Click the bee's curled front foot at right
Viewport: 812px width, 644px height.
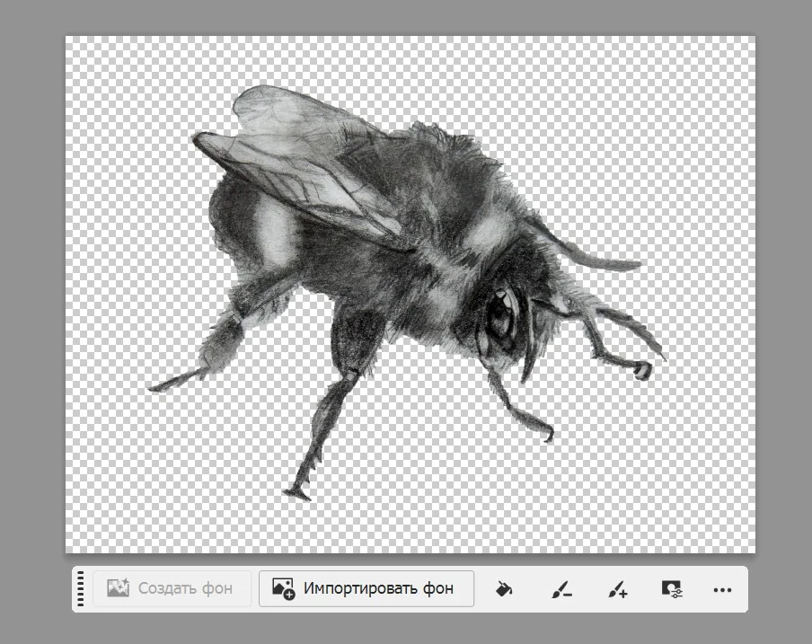click(642, 369)
